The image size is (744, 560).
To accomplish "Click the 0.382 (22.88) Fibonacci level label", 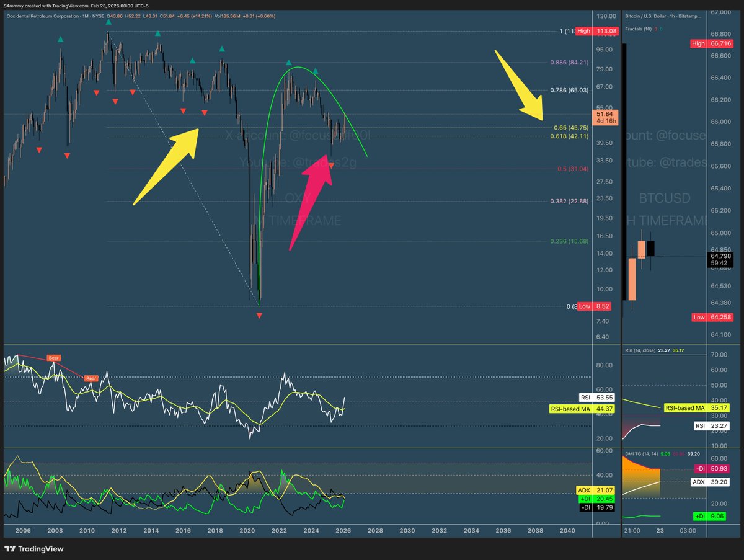I will tap(568, 201).
